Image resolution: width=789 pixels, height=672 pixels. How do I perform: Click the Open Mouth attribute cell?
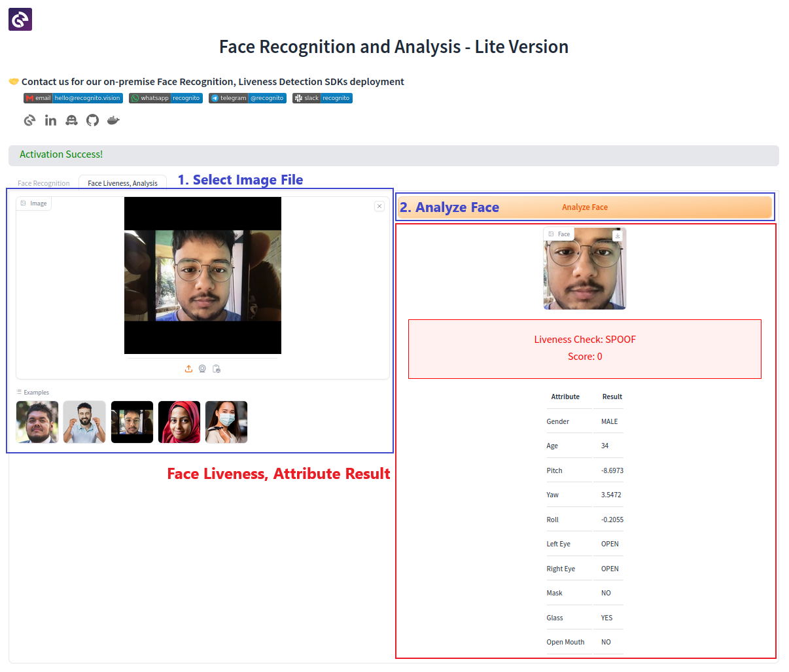pos(565,642)
